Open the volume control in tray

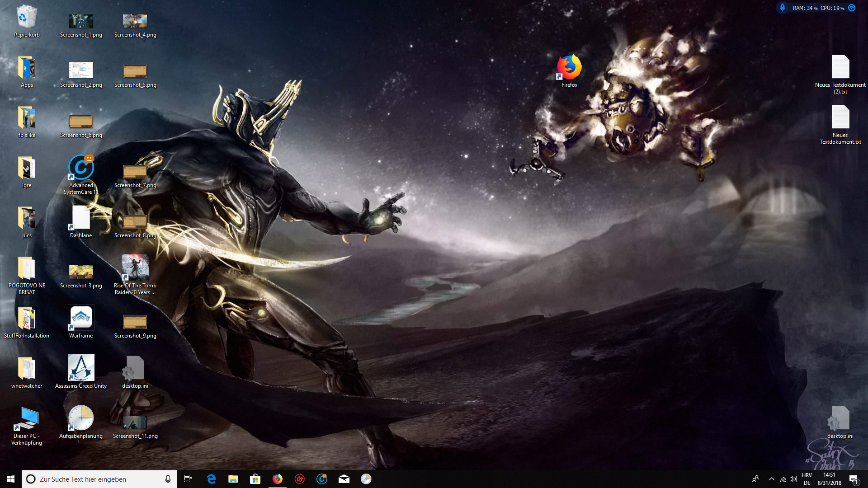pyautogui.click(x=793, y=479)
